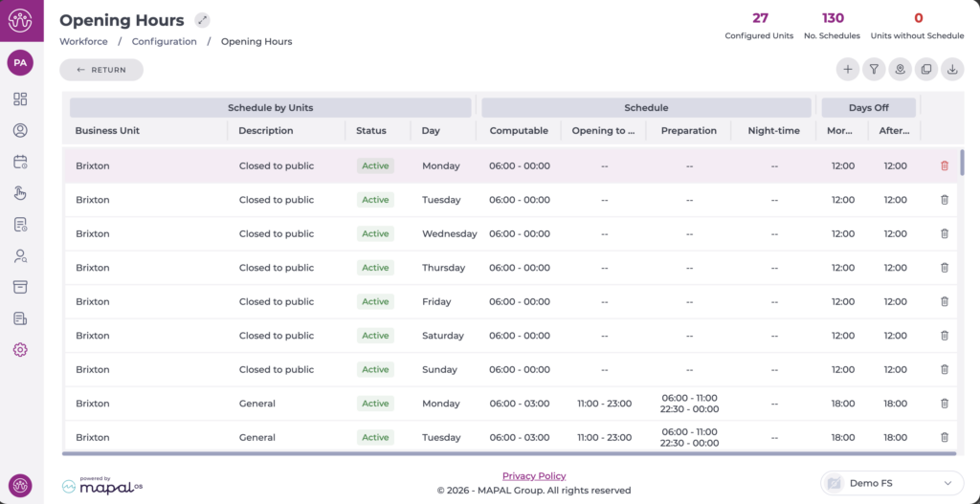This screenshot has height=504, width=980.
Task: Click the expand icon beside Opening Hours title
Action: pos(202,20)
